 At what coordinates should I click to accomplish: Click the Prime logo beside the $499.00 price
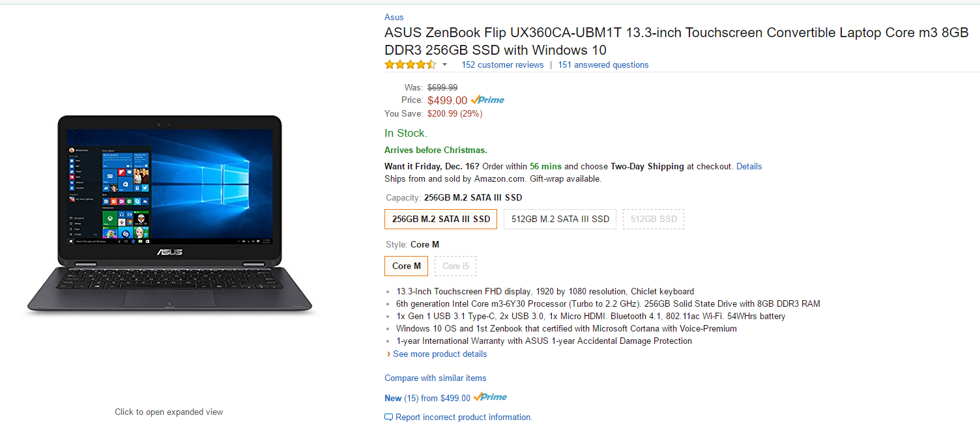click(x=487, y=100)
